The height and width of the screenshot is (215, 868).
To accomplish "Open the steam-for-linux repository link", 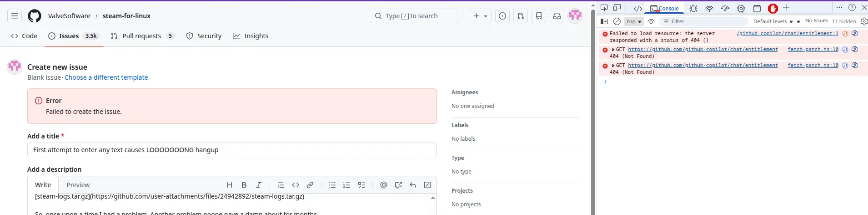I will [x=126, y=16].
